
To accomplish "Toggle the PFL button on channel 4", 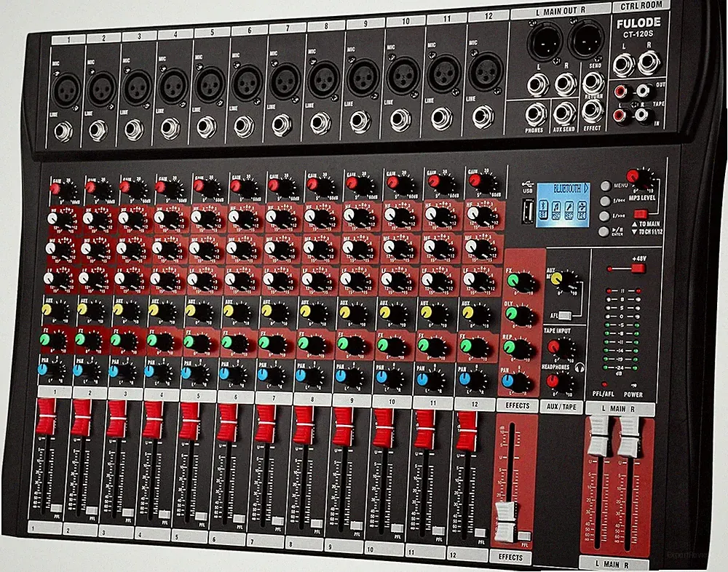I will point(165,514).
